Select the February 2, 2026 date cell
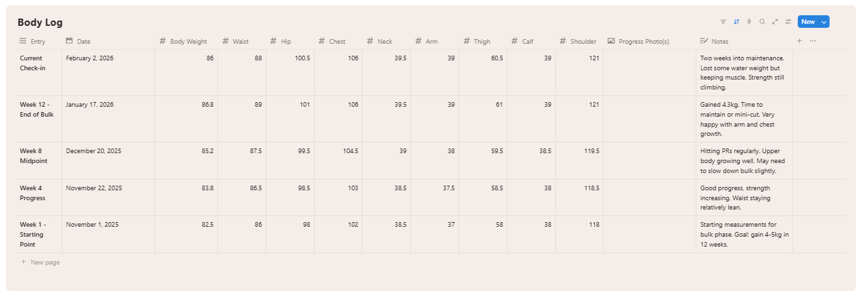 click(x=89, y=58)
